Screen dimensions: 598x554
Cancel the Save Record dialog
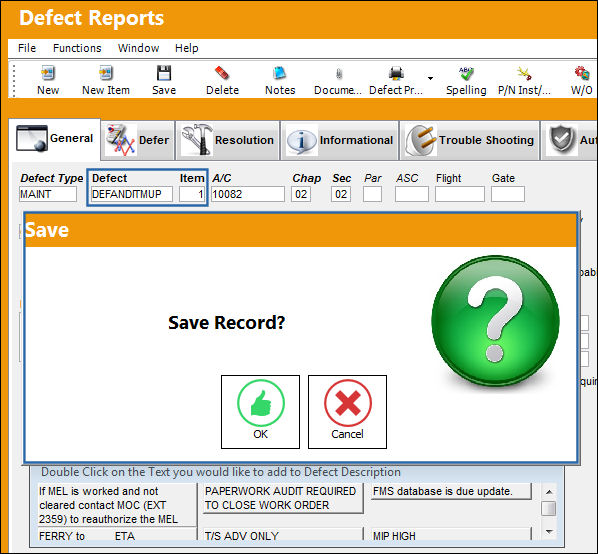[x=347, y=412]
